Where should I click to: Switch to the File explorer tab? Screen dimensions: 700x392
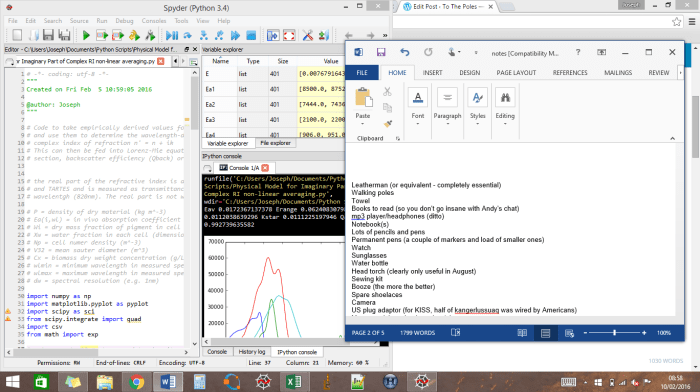pyautogui.click(x=275, y=143)
